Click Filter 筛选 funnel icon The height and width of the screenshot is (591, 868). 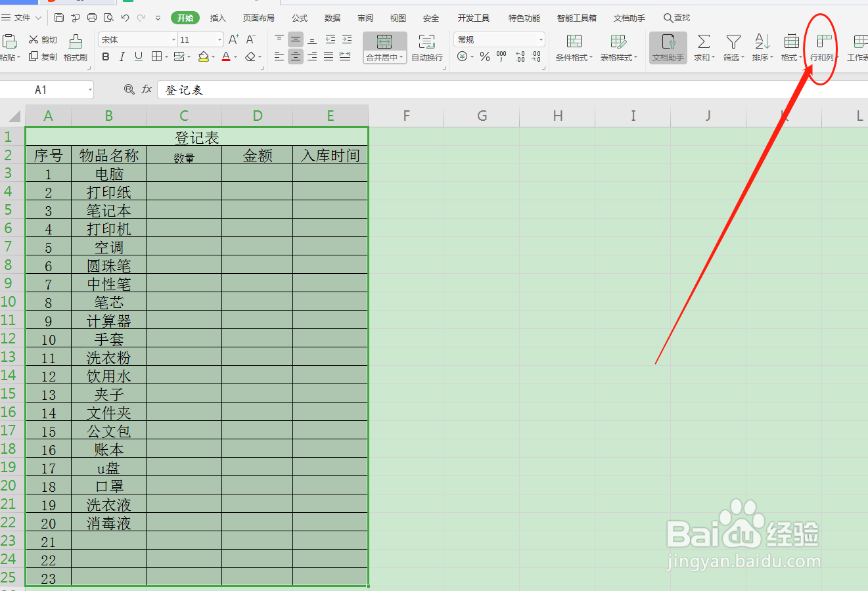click(x=733, y=41)
